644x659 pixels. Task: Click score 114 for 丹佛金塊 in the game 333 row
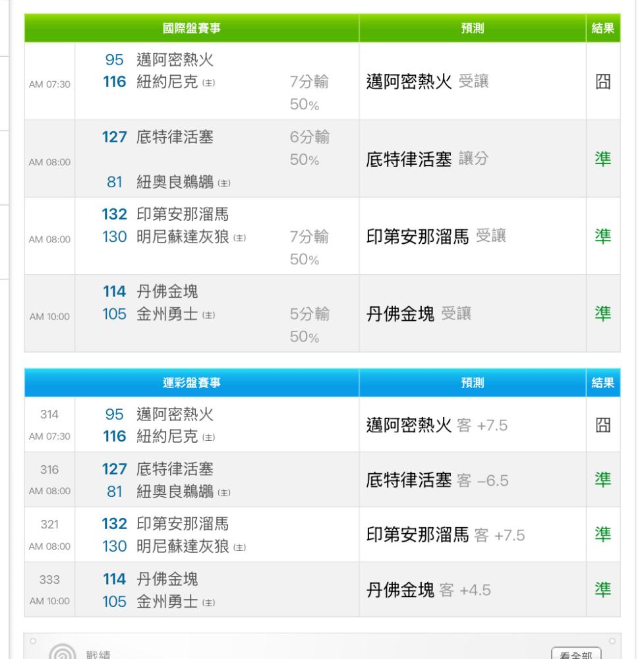coord(114,579)
